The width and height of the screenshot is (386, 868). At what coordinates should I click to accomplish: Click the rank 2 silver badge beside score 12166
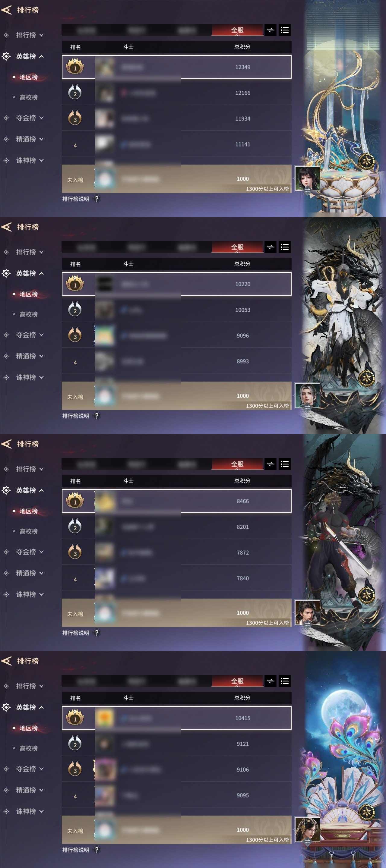point(75,93)
